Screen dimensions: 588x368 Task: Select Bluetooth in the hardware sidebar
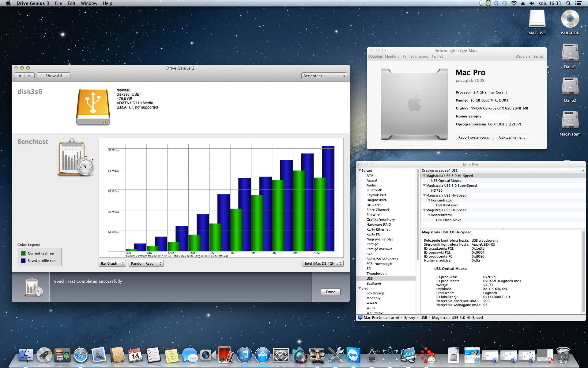pyautogui.click(x=374, y=190)
